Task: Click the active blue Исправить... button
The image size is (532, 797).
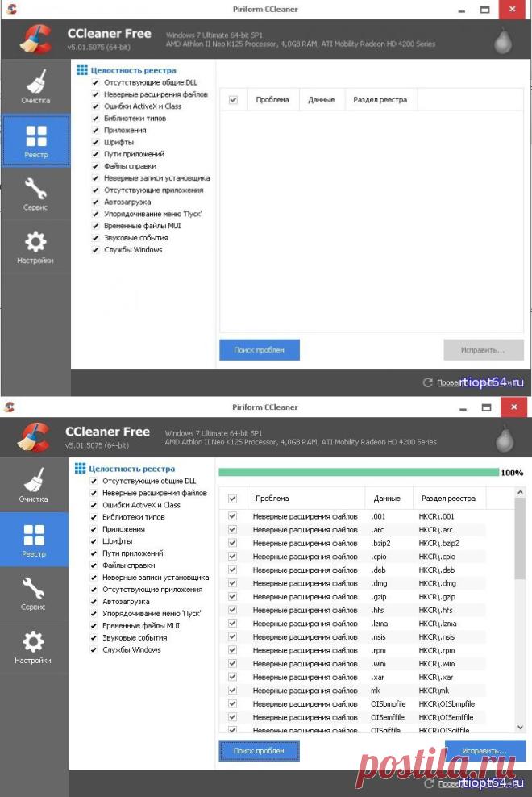Action: click(485, 751)
